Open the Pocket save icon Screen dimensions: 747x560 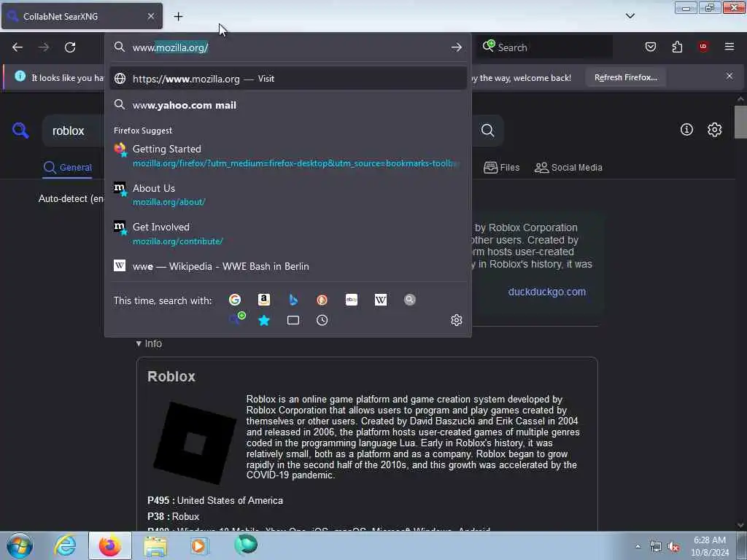(650, 47)
